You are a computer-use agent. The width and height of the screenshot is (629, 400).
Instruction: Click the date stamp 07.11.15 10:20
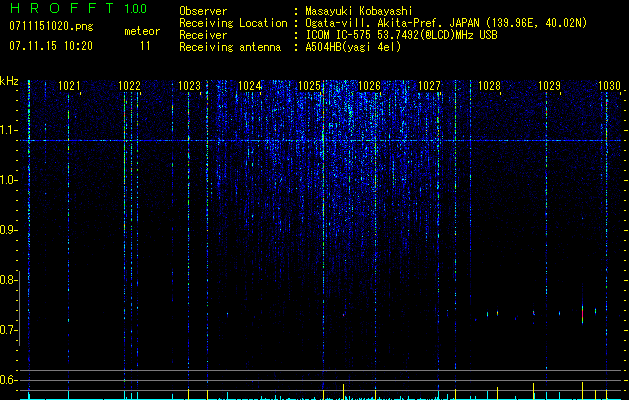[51, 46]
